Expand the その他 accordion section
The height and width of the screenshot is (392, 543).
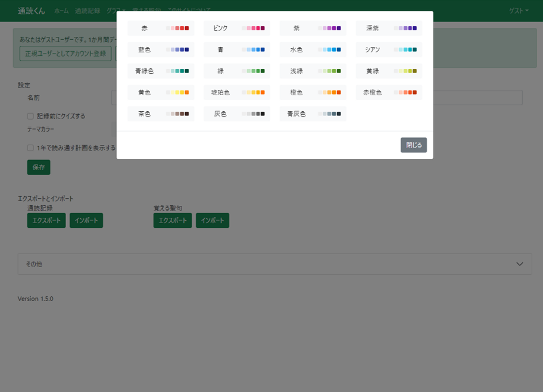[274, 264]
